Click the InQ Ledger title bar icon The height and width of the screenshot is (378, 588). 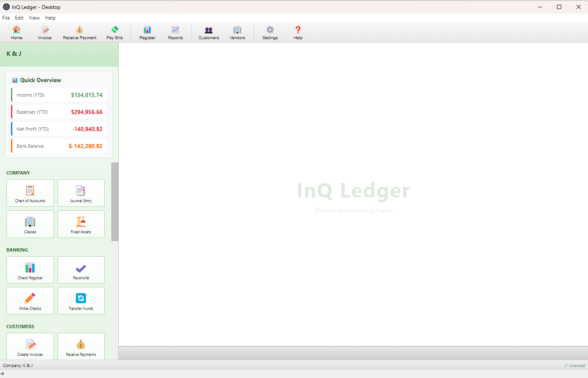pyautogui.click(x=6, y=7)
